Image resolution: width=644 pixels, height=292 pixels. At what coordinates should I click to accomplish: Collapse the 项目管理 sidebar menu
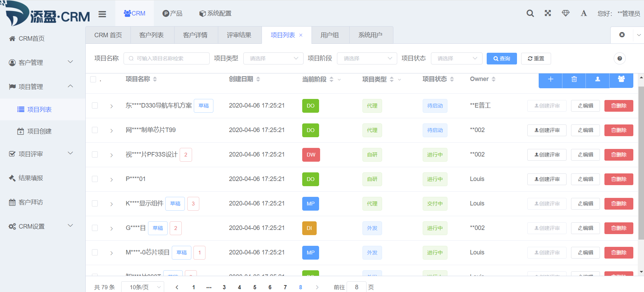[x=43, y=87]
